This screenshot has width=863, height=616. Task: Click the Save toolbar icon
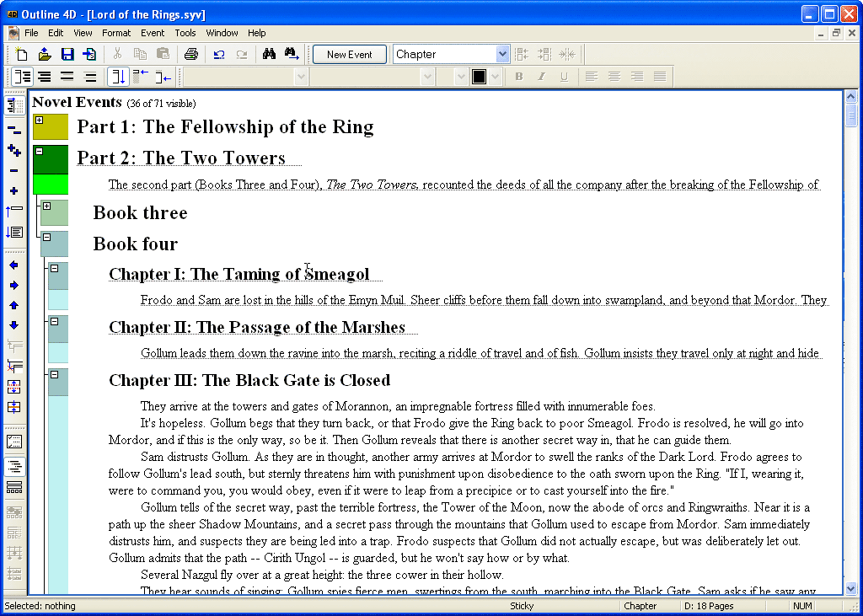(67, 54)
